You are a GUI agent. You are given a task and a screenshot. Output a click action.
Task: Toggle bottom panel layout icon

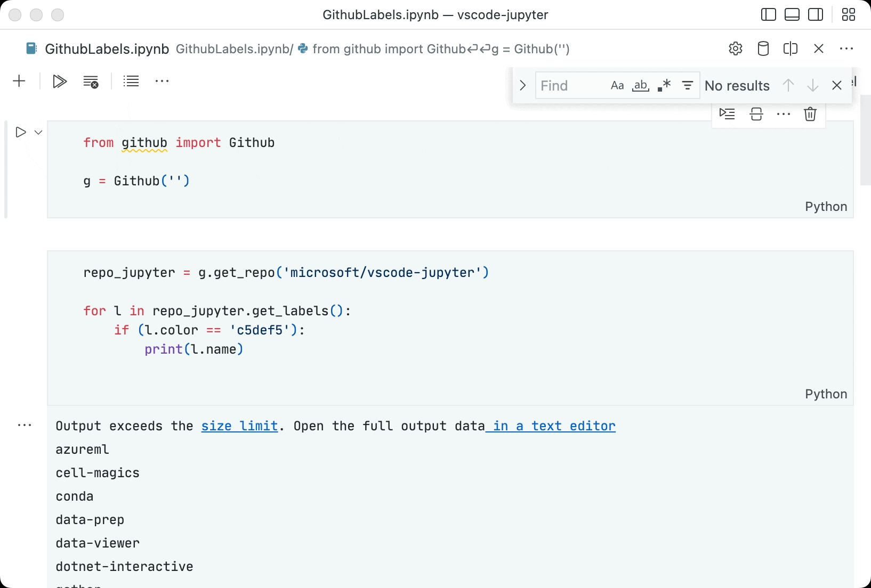pyautogui.click(x=792, y=15)
